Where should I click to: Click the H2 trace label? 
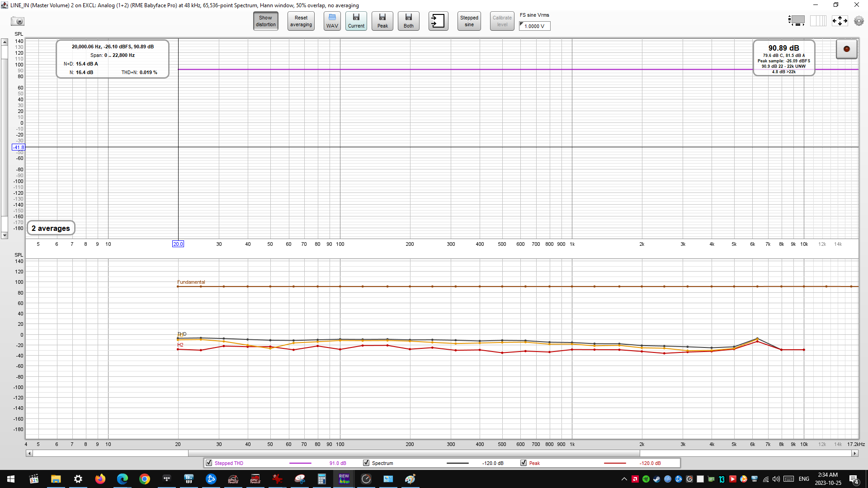pyautogui.click(x=180, y=345)
